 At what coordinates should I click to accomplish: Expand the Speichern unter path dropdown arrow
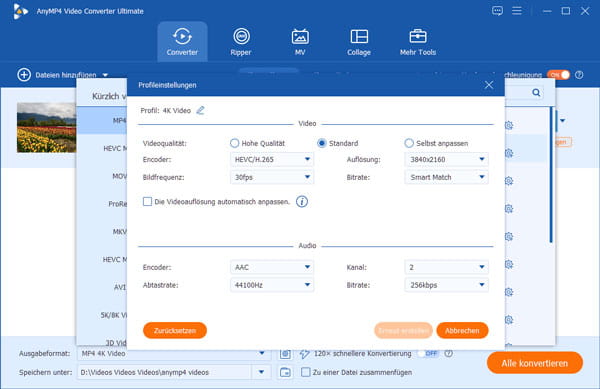click(261, 372)
